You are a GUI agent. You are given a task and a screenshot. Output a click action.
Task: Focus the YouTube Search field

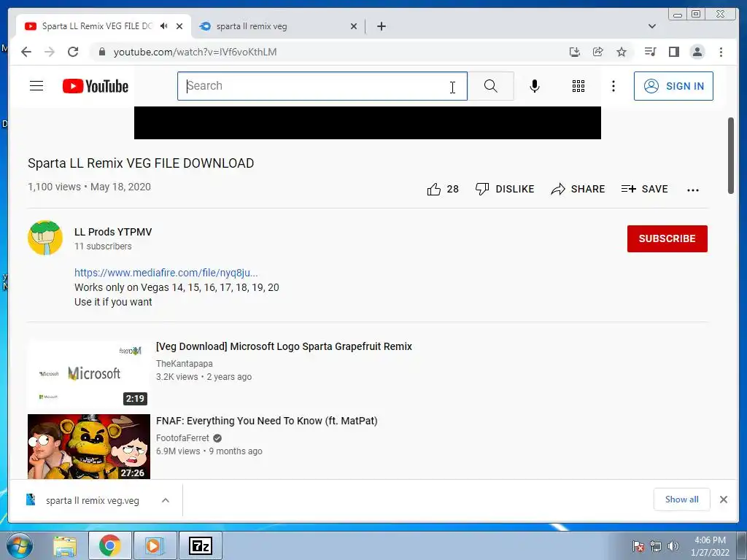[x=322, y=86]
